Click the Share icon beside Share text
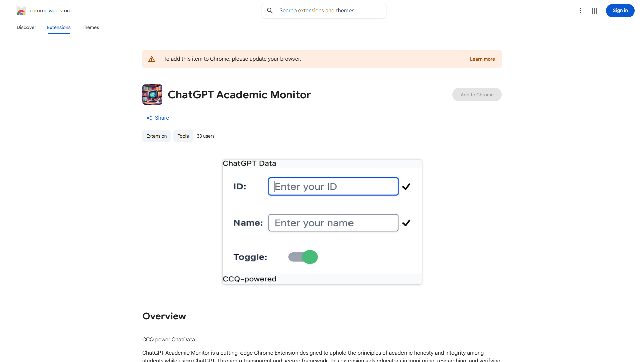The height and width of the screenshot is (362, 644). [x=149, y=118]
